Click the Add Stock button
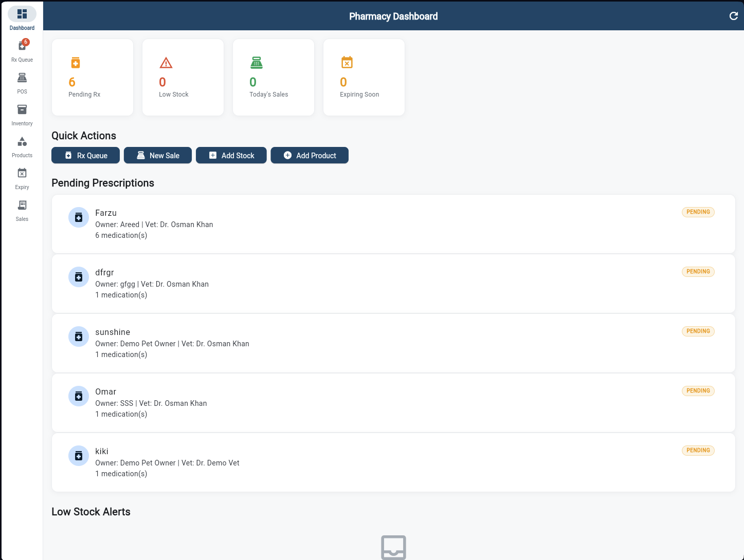 [231, 155]
